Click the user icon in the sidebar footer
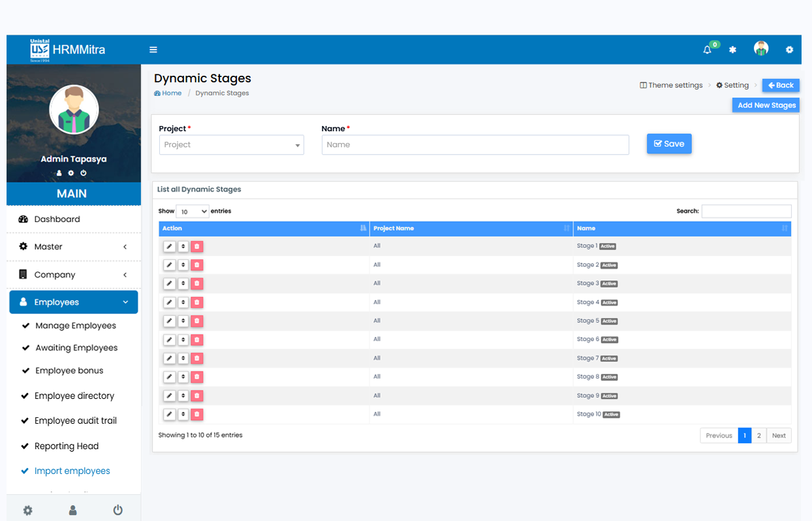The width and height of the screenshot is (812, 521). point(73,510)
